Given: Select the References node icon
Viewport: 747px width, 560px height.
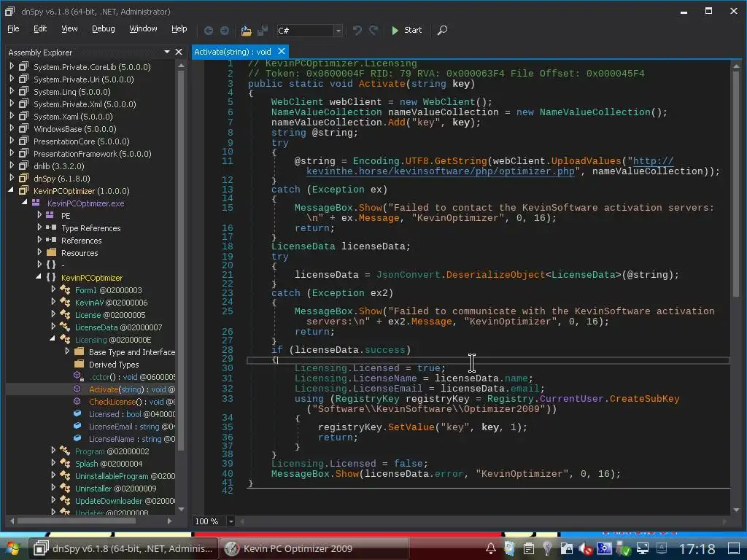Looking at the screenshot, I should [x=51, y=240].
